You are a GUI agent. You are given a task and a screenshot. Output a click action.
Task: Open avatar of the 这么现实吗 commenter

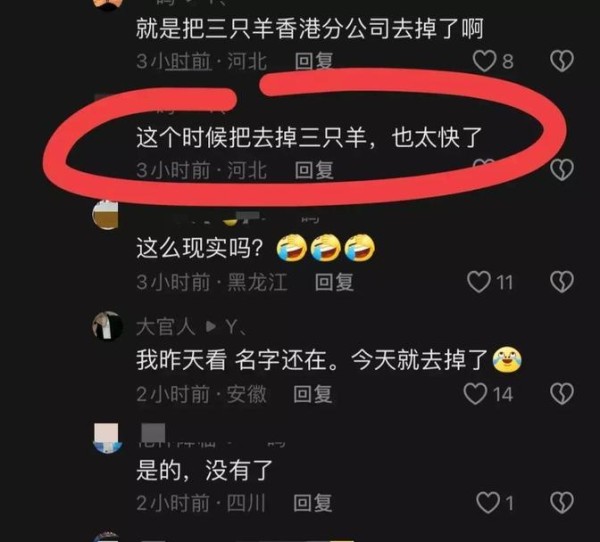point(106,215)
